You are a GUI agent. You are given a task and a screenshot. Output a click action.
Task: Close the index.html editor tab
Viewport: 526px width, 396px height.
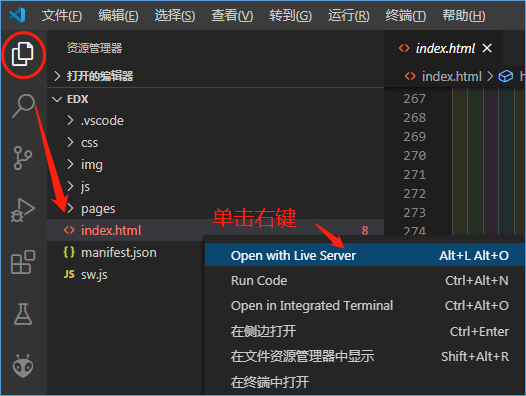click(487, 48)
